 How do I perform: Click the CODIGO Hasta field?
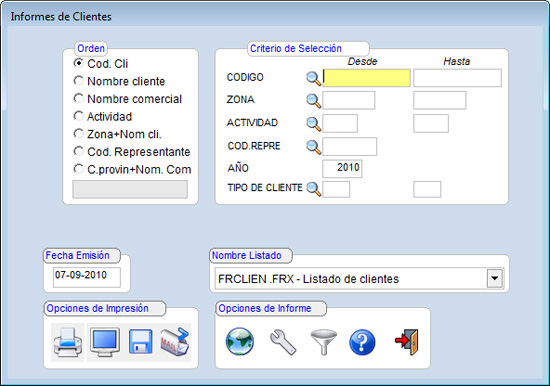[457, 78]
